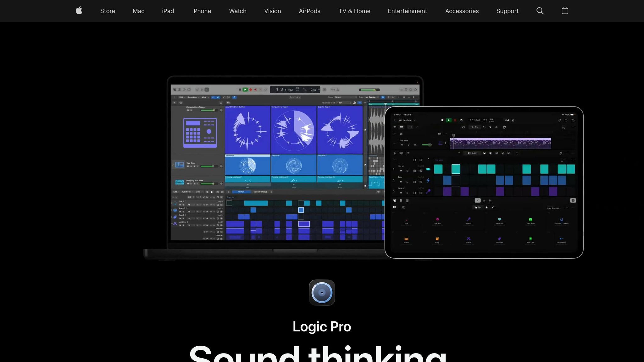Click the Trap Door track icon on the MacBook
The height and width of the screenshot is (362, 644).
180,165
